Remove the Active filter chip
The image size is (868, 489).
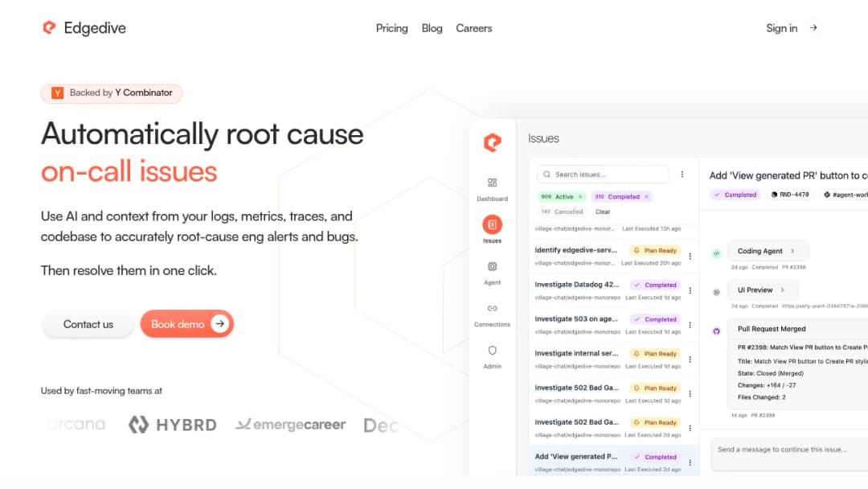click(580, 196)
